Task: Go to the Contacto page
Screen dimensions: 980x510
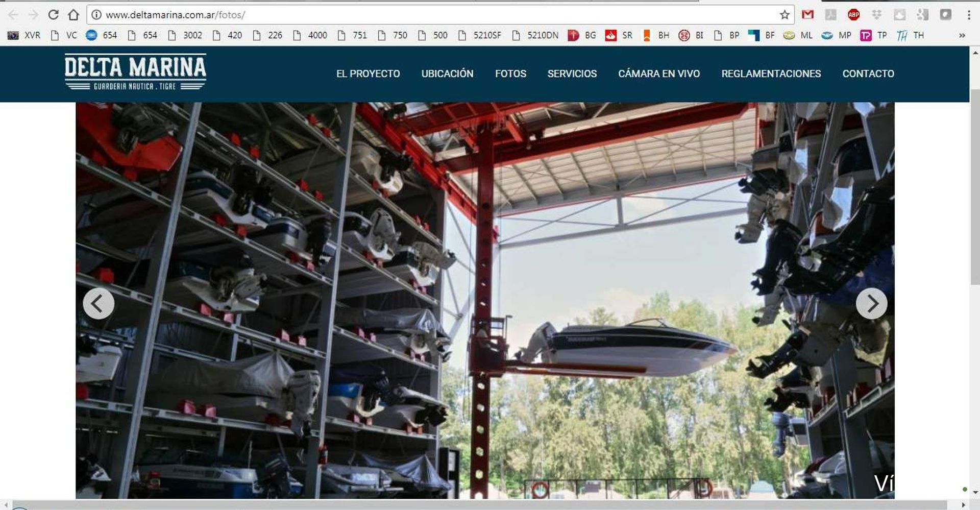Action: pos(868,74)
